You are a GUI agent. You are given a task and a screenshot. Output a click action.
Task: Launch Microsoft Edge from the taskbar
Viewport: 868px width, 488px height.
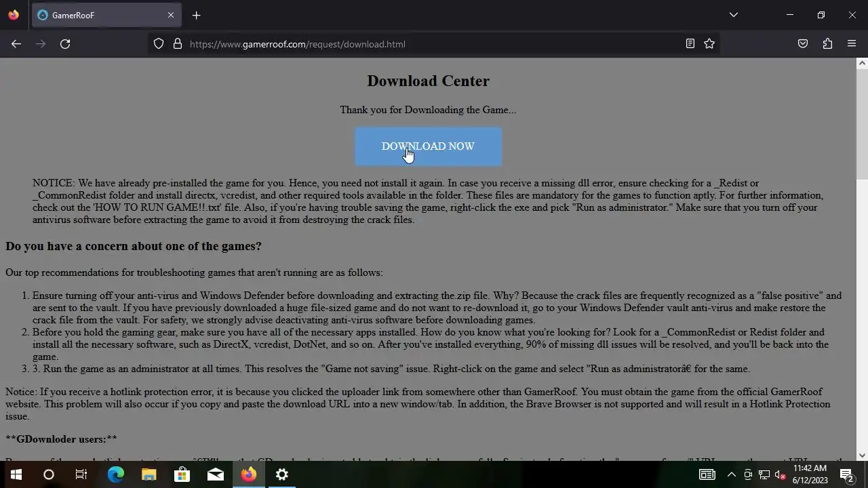click(116, 474)
